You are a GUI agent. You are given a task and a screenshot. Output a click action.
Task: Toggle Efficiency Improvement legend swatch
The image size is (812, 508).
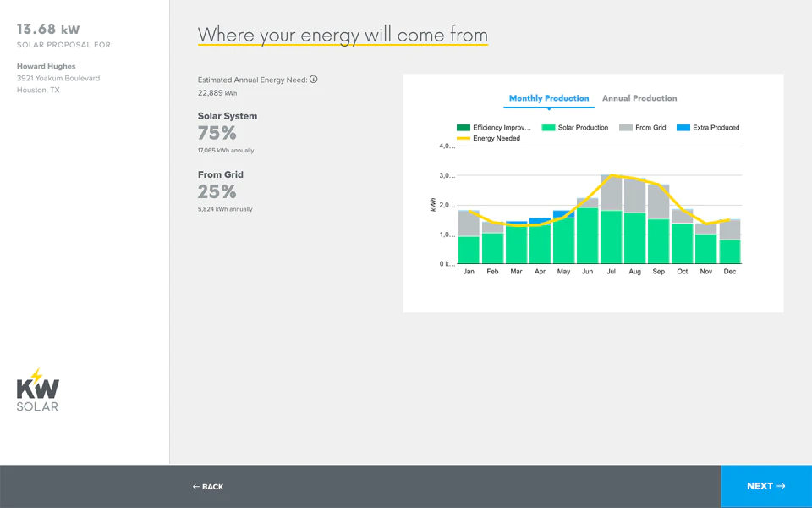coord(463,128)
